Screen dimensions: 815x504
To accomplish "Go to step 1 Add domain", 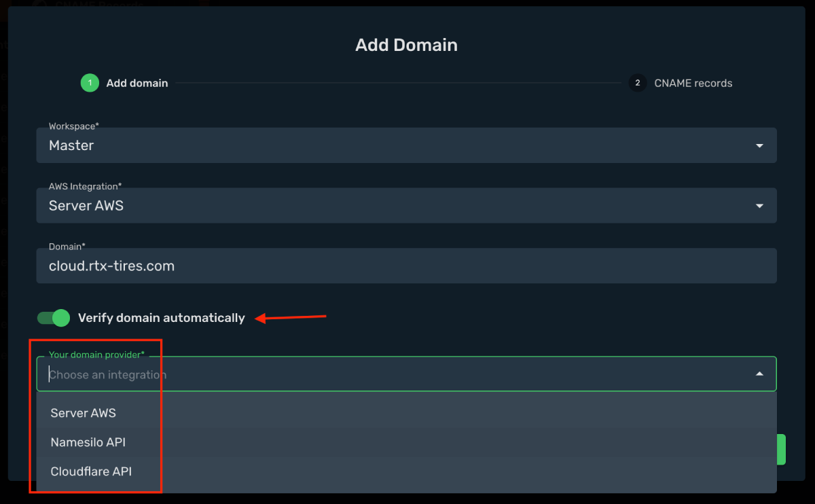I will tap(124, 83).
